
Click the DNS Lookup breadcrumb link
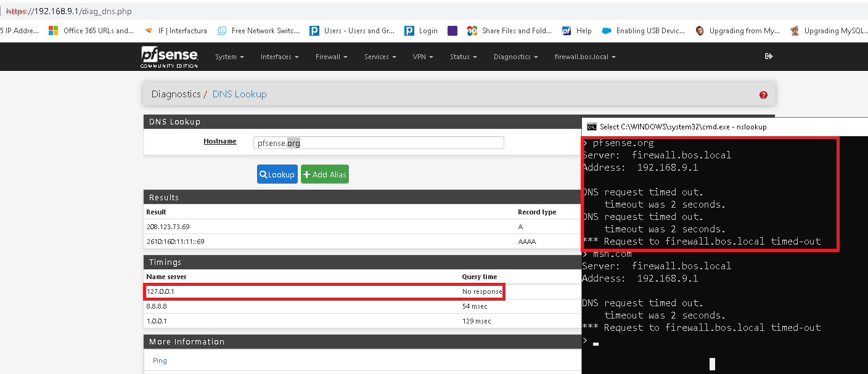pos(239,94)
